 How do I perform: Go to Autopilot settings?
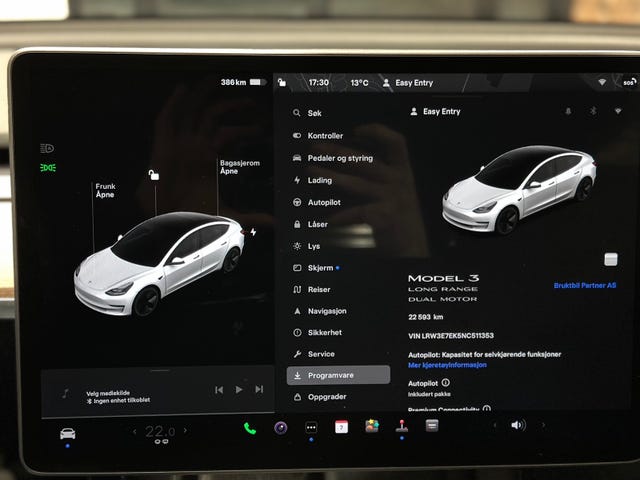click(317, 202)
